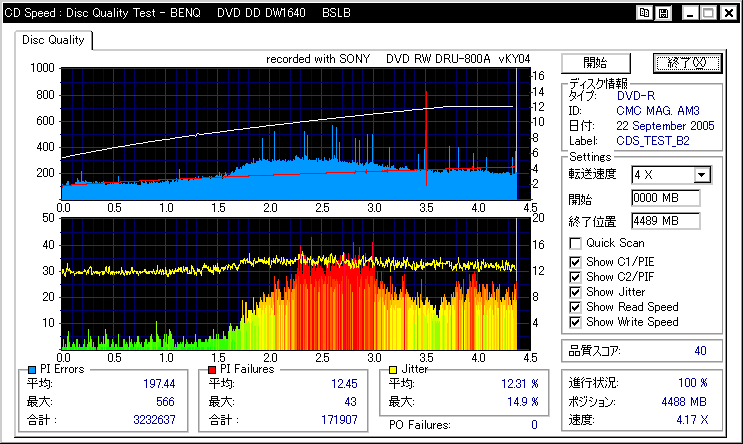The image size is (743, 444).
Task: Click the red PI Failures color swatch
Action: 212,370
